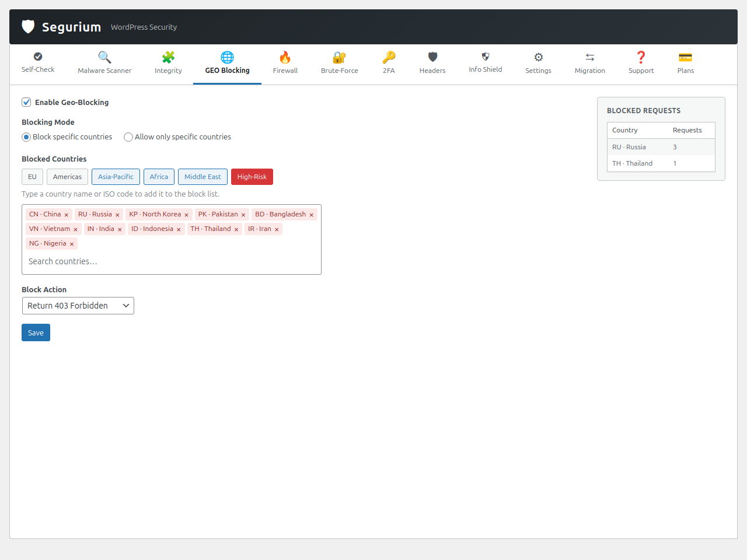Click the Plans tab label
The height and width of the screenshot is (560, 747).
[685, 71]
